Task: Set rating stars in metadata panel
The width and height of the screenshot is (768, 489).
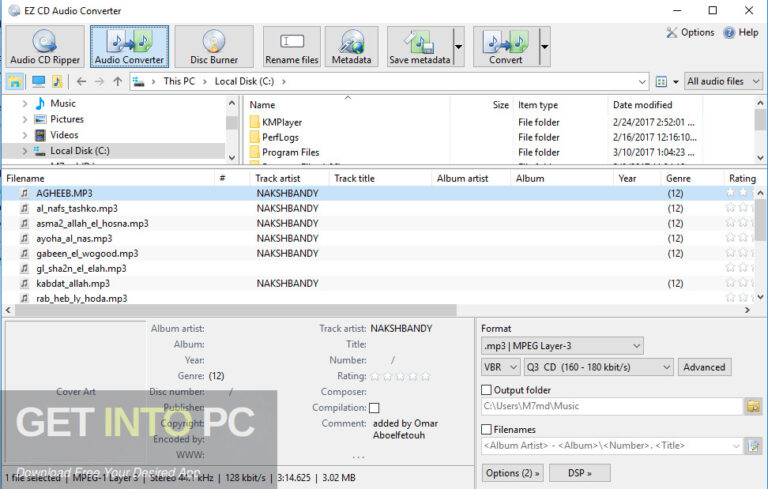Action: click(400, 376)
